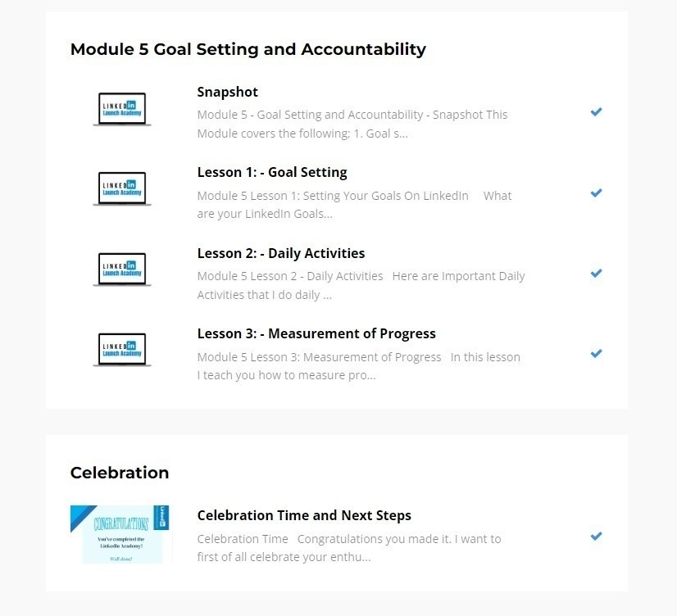Toggle Celebration Time completion checkmark
Screen dimensions: 677x616
pos(597,536)
